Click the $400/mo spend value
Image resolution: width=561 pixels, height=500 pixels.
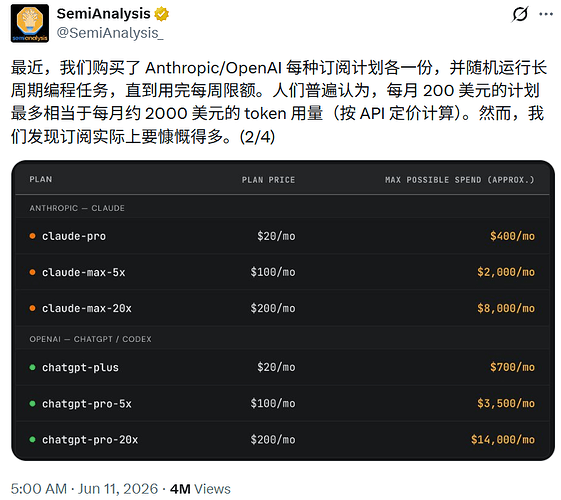pyautogui.click(x=512, y=236)
